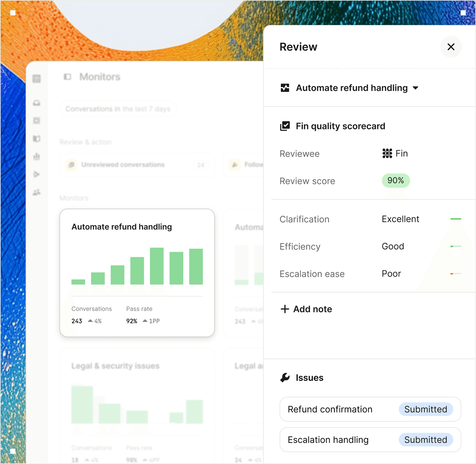476x464 pixels.
Task: Open the book knowledge icon in sidebar
Action: tap(36, 139)
